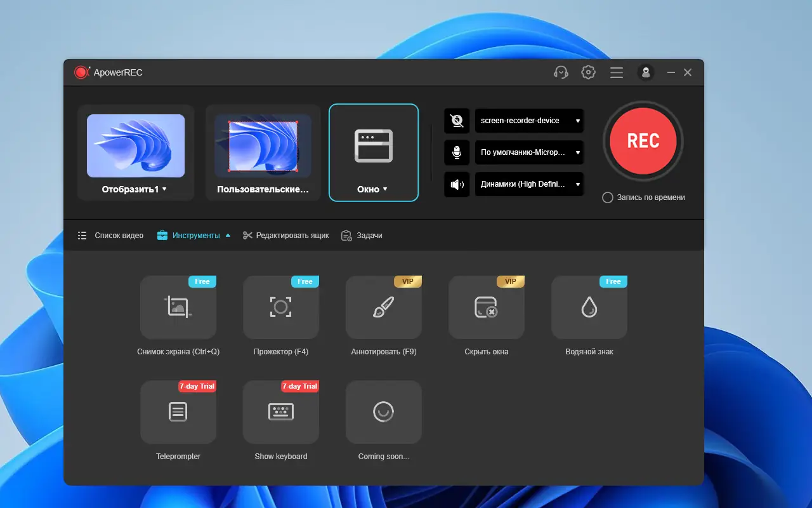Viewport: 812px width, 508px height.
Task: Enable the Запись по времени radio option
Action: (607, 197)
